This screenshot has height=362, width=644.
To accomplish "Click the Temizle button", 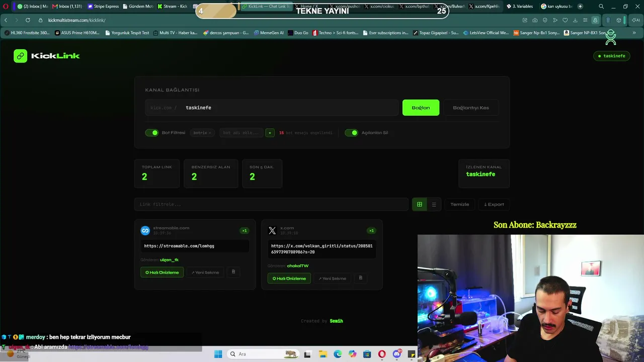I will pos(460,204).
